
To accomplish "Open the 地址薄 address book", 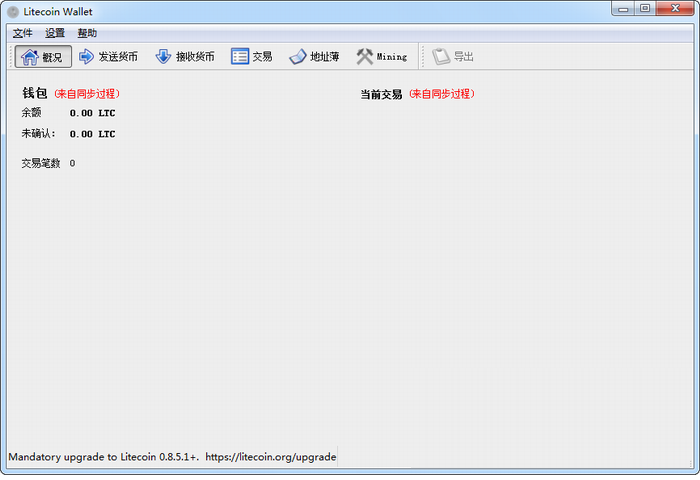I will coord(314,57).
